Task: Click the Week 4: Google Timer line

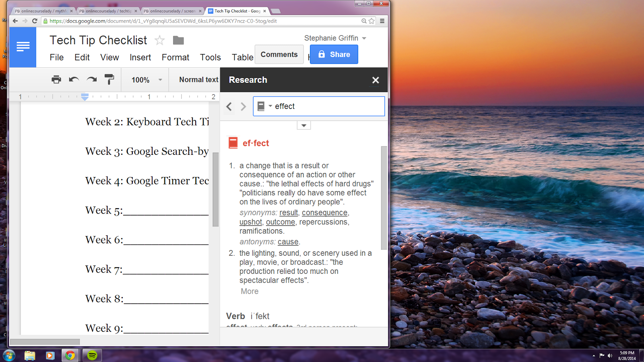Action: pyautogui.click(x=147, y=181)
